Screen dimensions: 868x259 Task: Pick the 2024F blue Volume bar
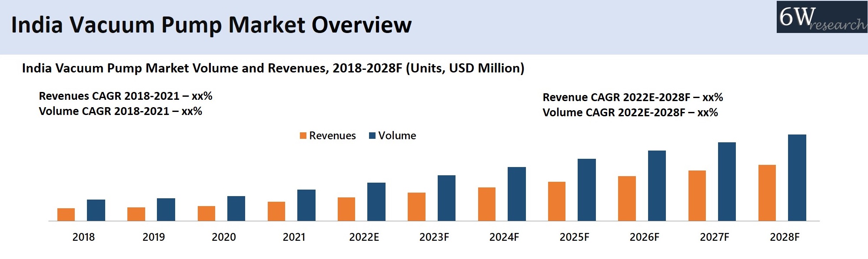pyautogui.click(x=516, y=194)
